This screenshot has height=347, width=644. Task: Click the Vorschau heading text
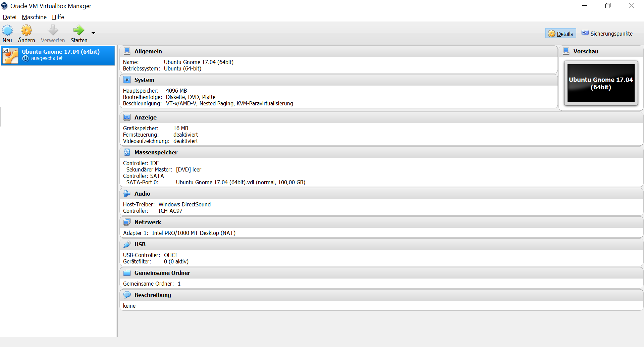[x=586, y=51]
